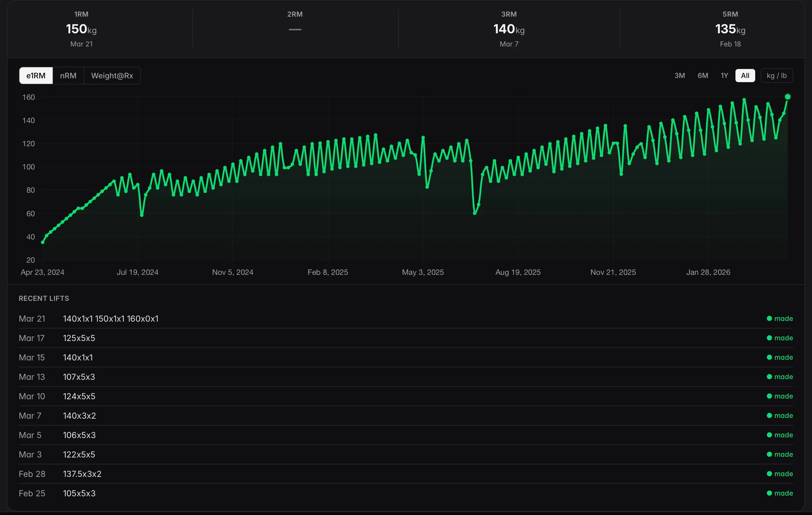Click the 3RM record dated Mar 7
812x515 pixels.
click(x=508, y=29)
